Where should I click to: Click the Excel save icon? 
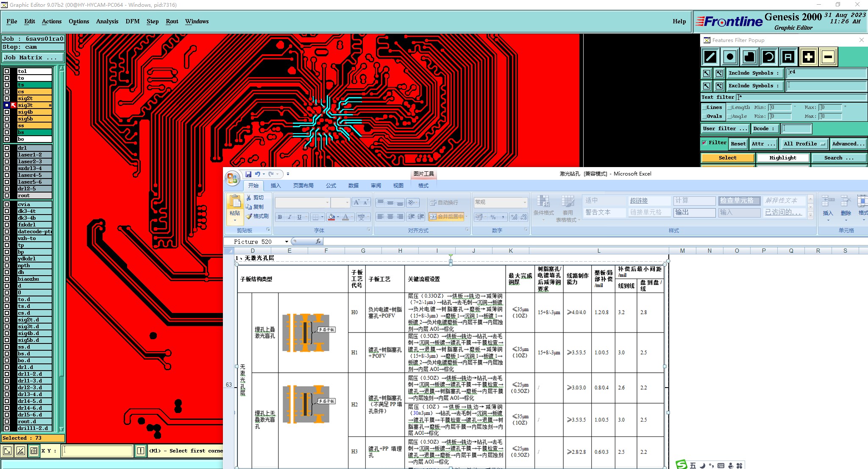248,174
